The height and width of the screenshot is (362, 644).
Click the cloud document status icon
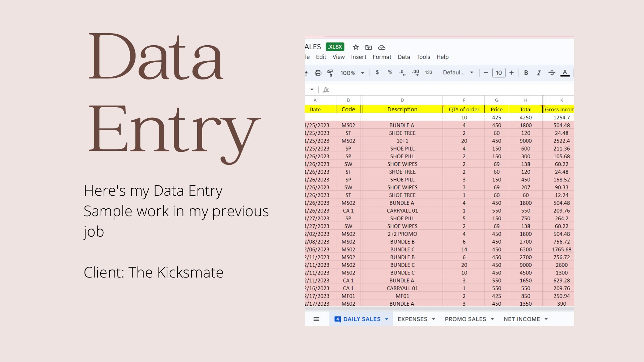pyautogui.click(x=382, y=47)
